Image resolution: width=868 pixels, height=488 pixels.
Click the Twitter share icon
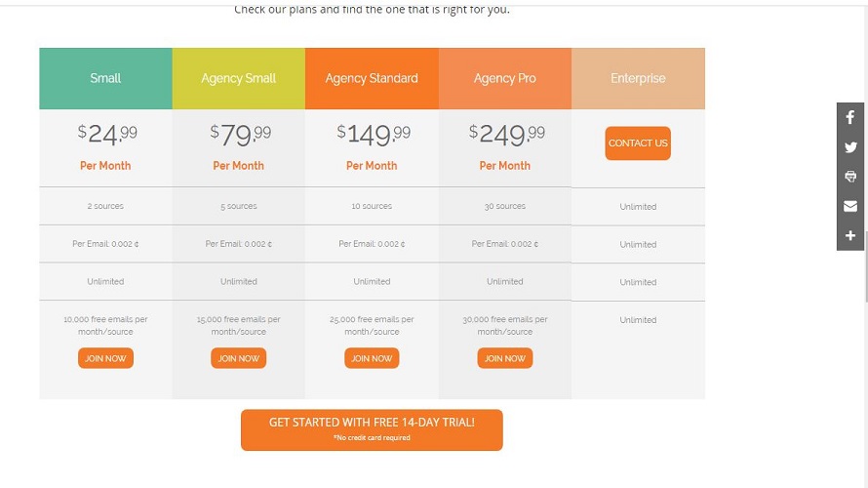pyautogui.click(x=850, y=147)
